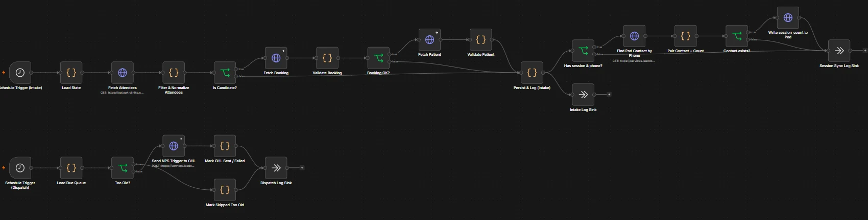Open the Send NPS Trigger to GHL node
The image size is (868, 220).
point(174,146)
